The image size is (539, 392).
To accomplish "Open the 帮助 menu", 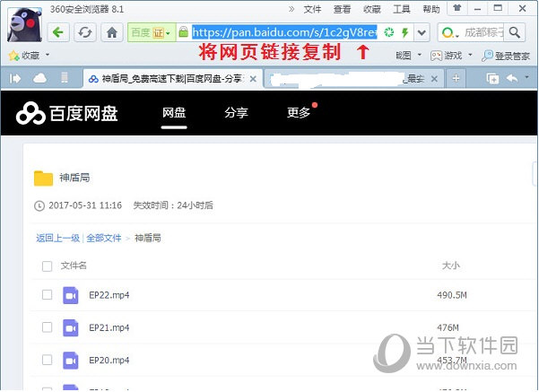I will (x=431, y=9).
